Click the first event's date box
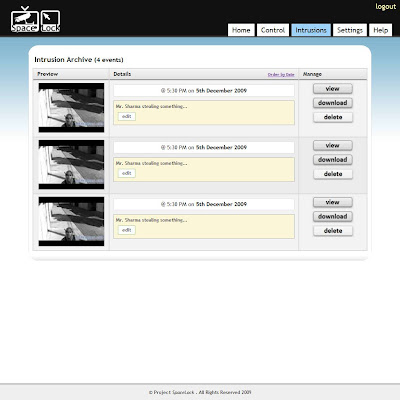 tap(204, 91)
